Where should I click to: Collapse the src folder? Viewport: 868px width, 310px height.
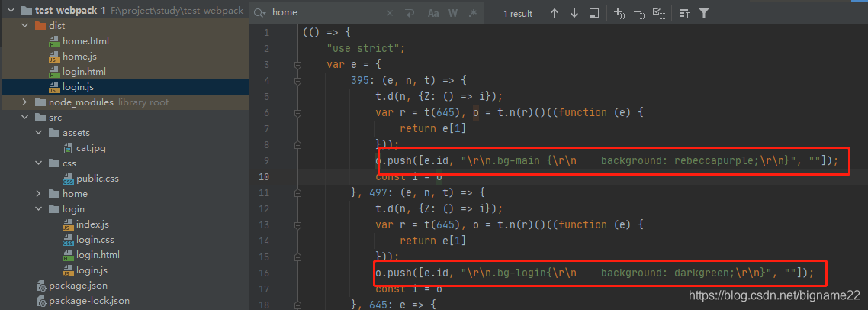(24, 118)
